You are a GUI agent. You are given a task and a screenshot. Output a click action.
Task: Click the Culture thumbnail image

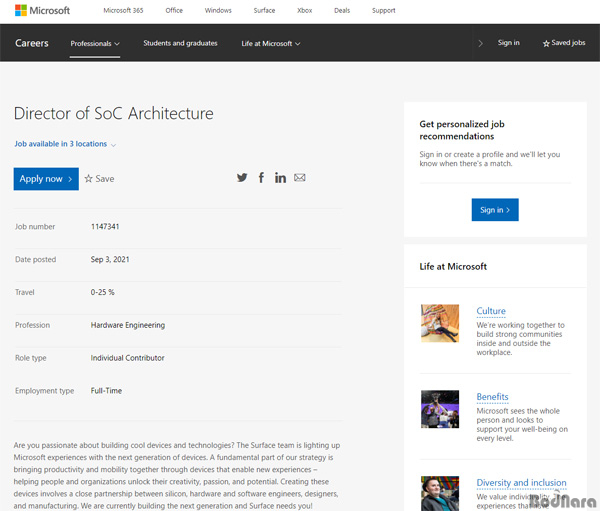click(x=440, y=323)
